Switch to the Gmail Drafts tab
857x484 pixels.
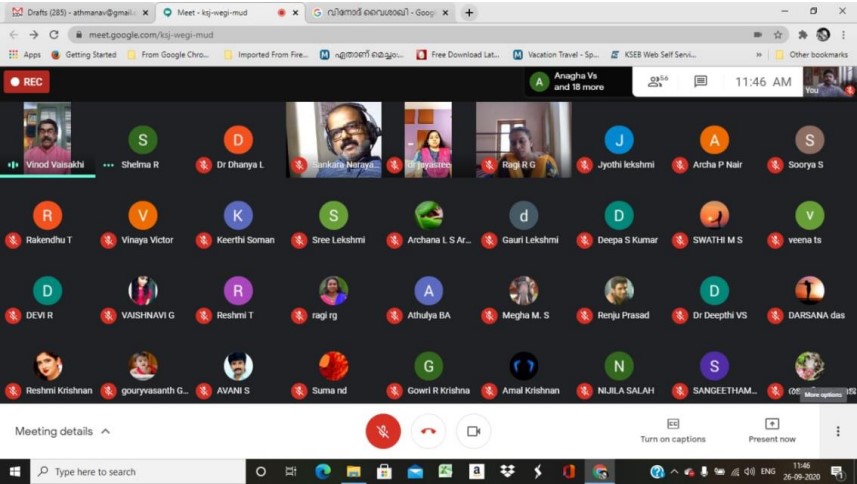75,12
